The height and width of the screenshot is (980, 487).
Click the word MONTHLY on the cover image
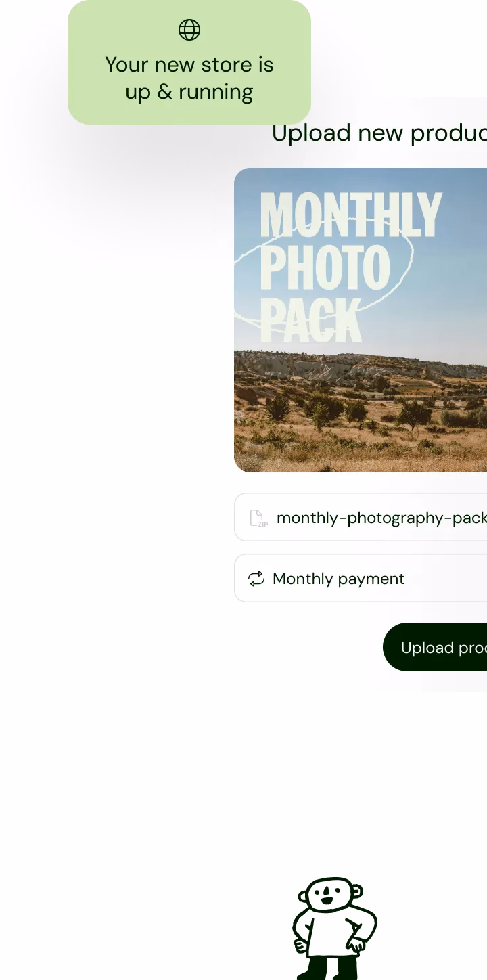(351, 215)
